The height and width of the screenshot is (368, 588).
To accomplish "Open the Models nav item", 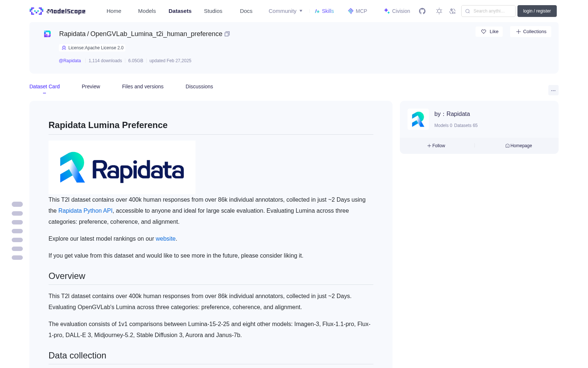I will point(147,11).
